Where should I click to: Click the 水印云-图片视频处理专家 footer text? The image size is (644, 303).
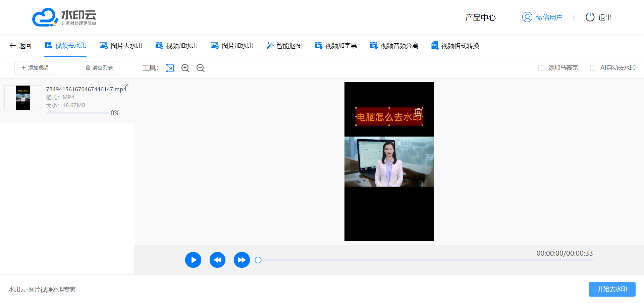coord(42,290)
